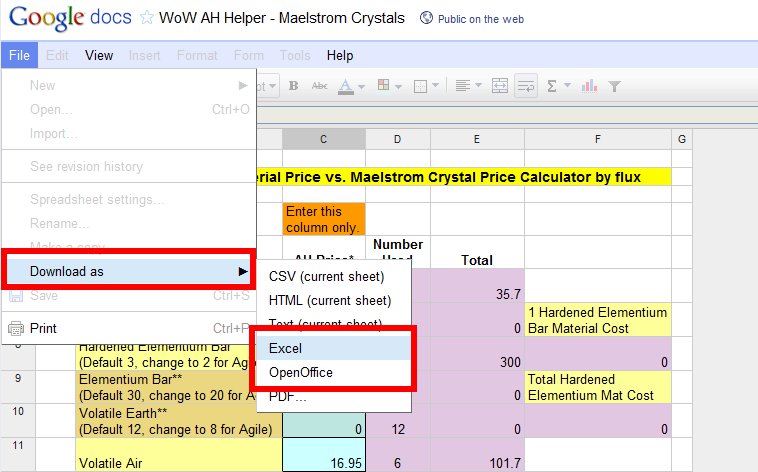Click the 'Total' header cell

point(477,252)
